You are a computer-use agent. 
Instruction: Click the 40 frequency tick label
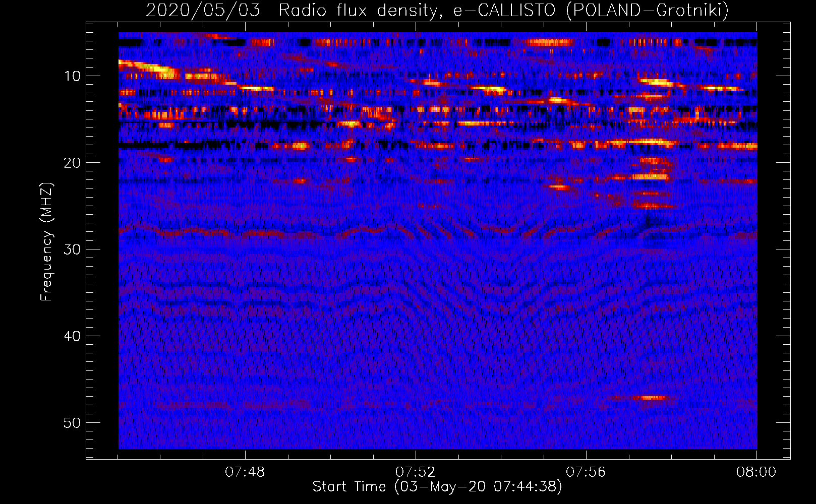73,336
